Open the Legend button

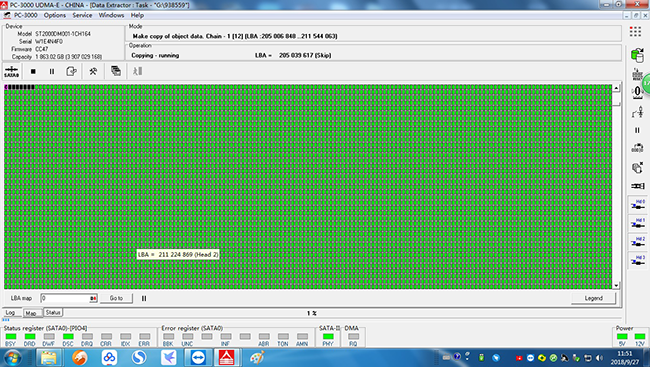pyautogui.click(x=594, y=298)
